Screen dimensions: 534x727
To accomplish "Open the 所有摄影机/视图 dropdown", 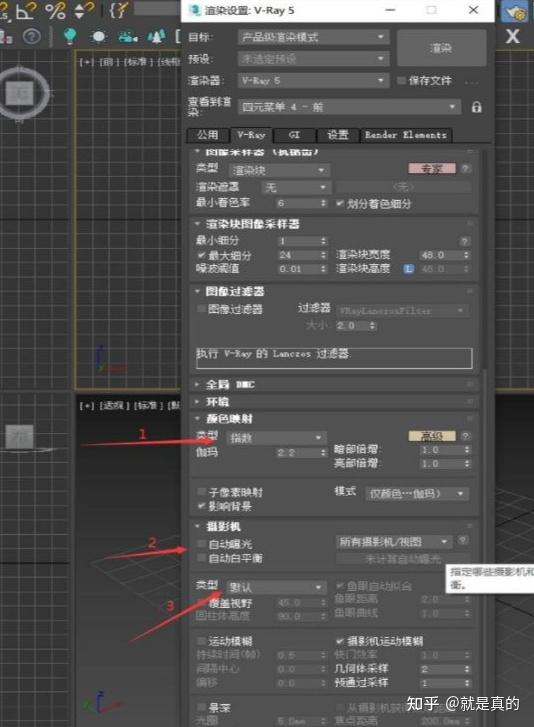I will tap(393, 542).
